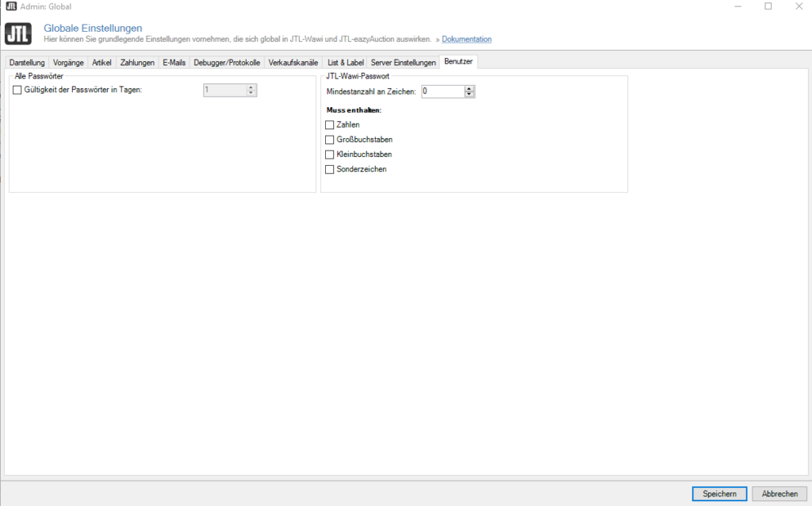Image resolution: width=812 pixels, height=506 pixels.
Task: Go to the Zahlungen tab
Action: pyautogui.click(x=137, y=62)
